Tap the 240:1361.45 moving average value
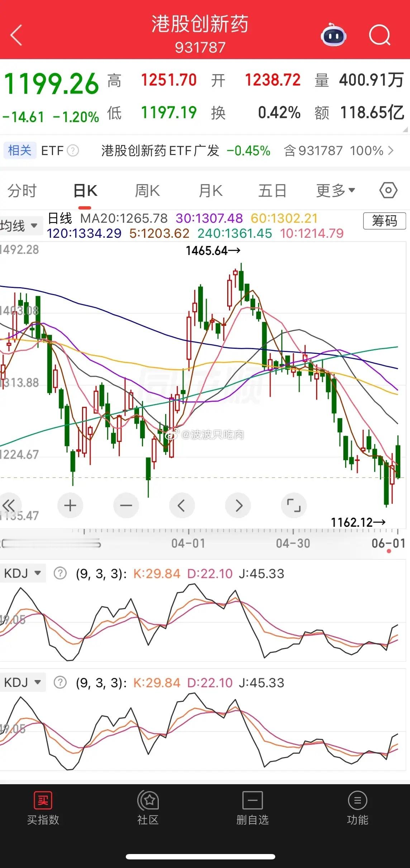The image size is (410, 868). point(235,233)
